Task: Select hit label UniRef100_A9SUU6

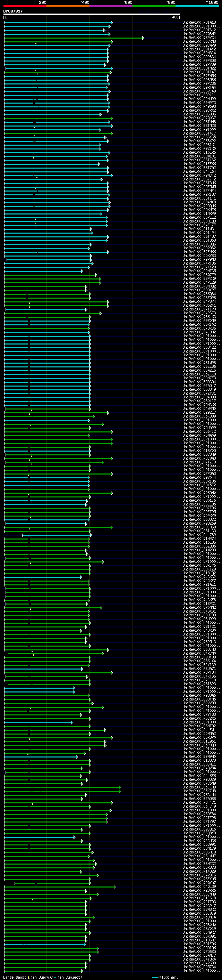Action: click(199, 114)
